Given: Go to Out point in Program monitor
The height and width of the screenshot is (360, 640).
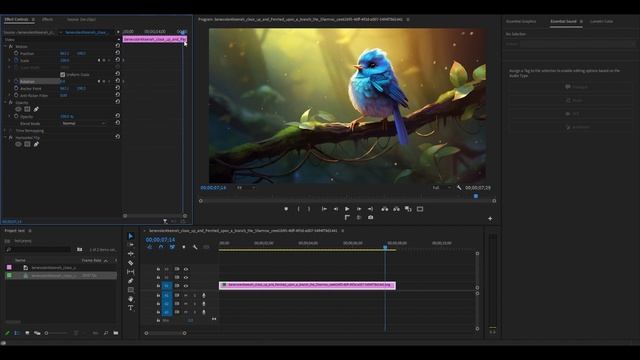Looking at the screenshot, I should [370, 209].
